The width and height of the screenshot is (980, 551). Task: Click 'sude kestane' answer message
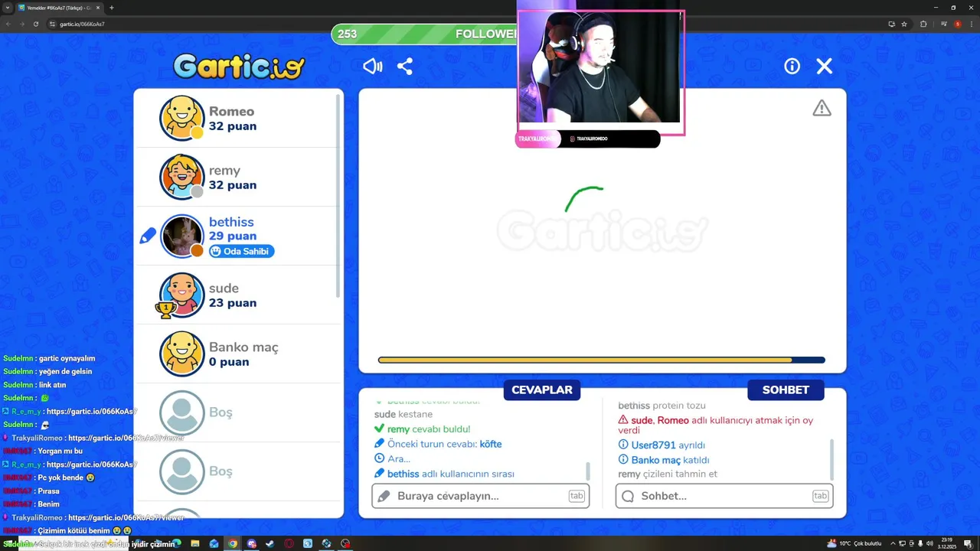pos(403,414)
